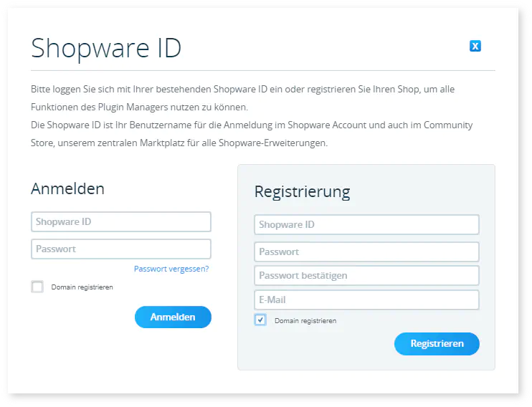Click the 'Anmelden' section heading
The height and width of the screenshot is (407, 532).
pos(67,188)
